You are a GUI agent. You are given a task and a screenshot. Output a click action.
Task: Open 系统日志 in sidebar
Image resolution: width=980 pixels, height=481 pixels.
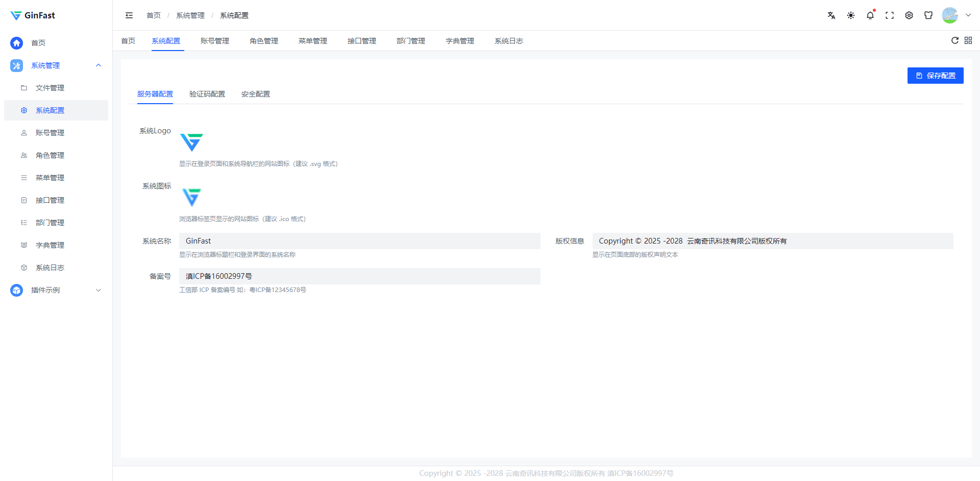pyautogui.click(x=56, y=268)
